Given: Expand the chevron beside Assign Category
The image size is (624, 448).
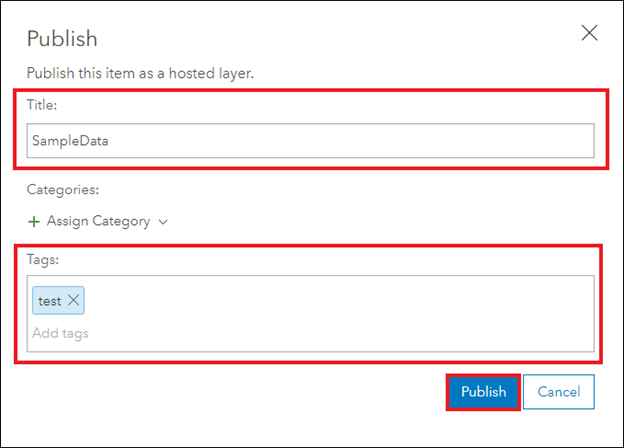Looking at the screenshot, I should (163, 222).
